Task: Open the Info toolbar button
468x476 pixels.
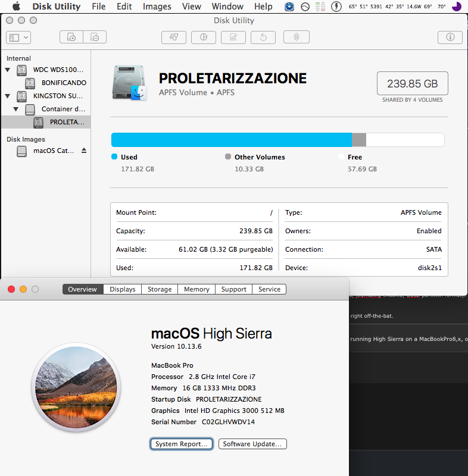Action: coord(450,37)
